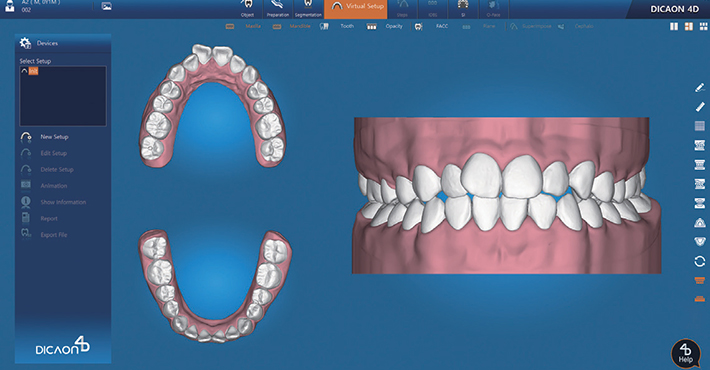Viewport: 710px width, 370px height.
Task: Open the Preparation tab
Action: [278, 9]
